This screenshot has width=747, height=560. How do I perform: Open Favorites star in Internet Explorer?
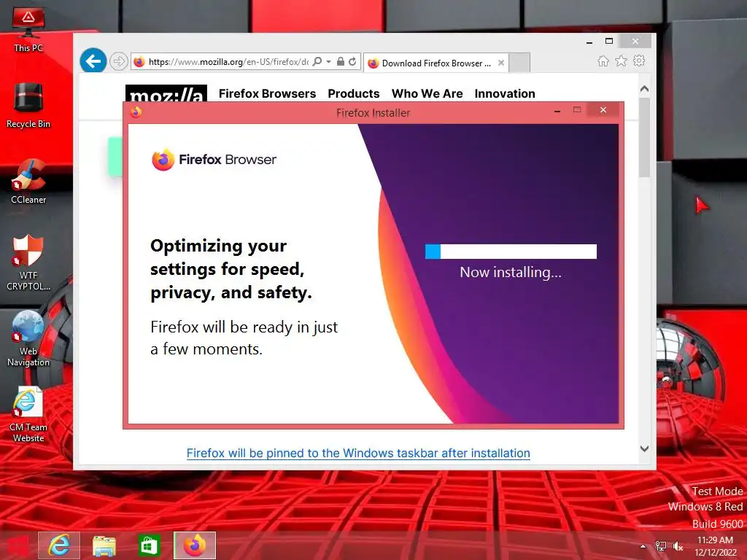click(621, 61)
